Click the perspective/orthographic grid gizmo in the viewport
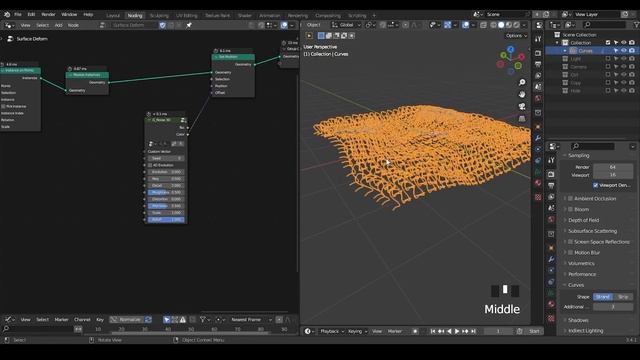The width and height of the screenshot is (640, 360). (522, 119)
